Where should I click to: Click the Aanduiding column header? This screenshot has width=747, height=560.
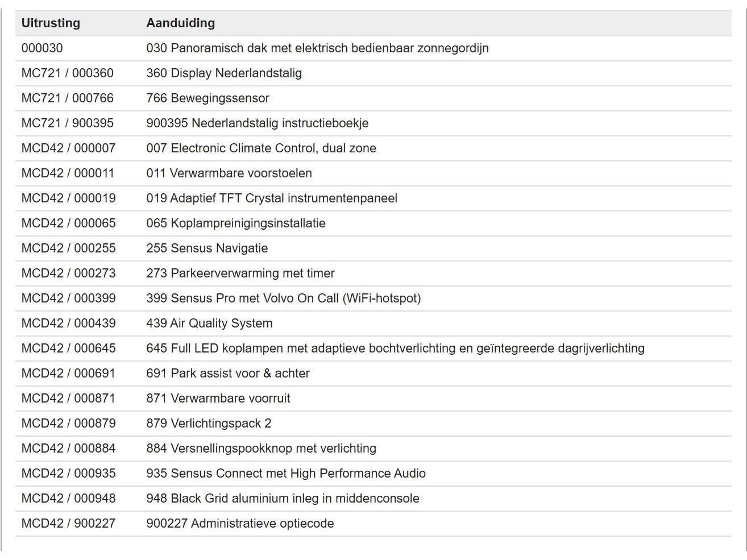coord(180,23)
